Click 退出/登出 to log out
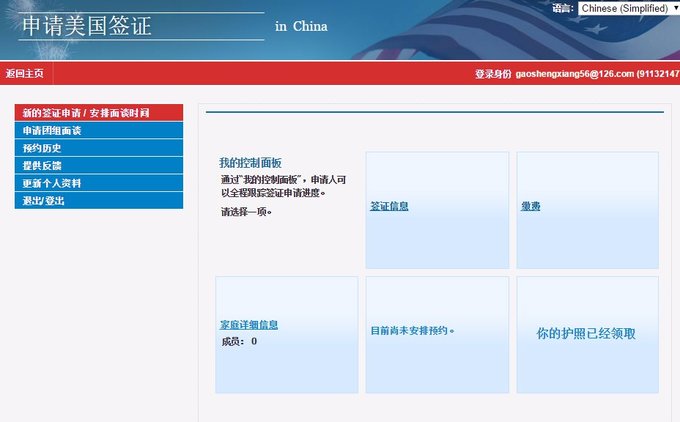 point(99,200)
